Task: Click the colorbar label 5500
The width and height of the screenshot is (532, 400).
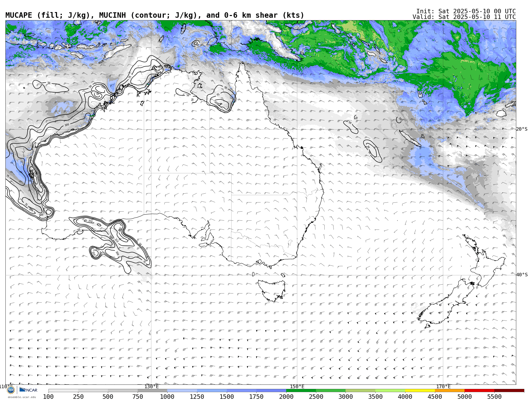Action: pyautogui.click(x=494, y=397)
